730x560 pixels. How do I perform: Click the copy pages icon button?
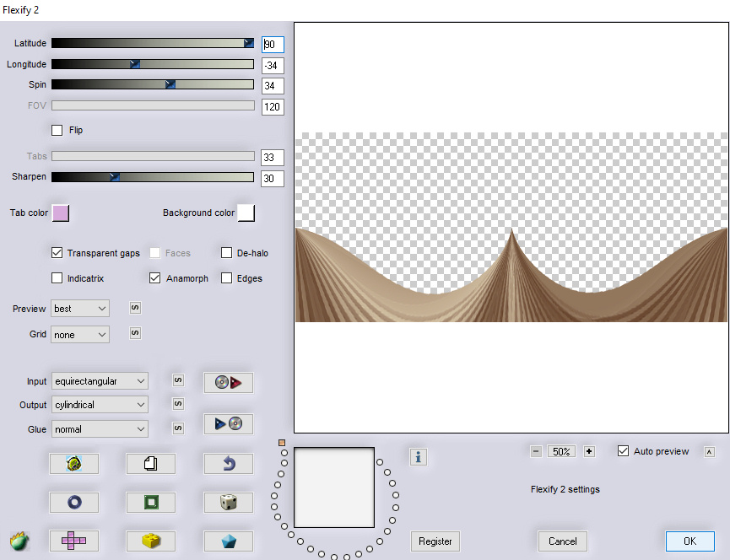[x=150, y=463]
